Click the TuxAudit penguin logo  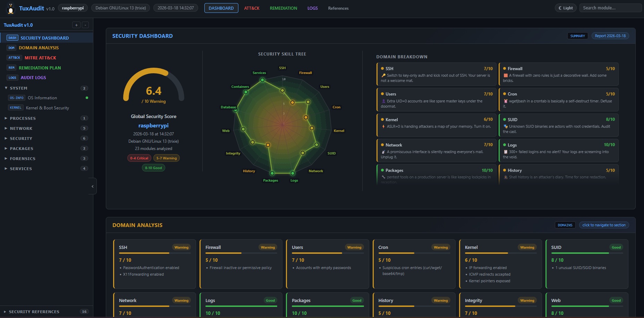pyautogui.click(x=11, y=8)
